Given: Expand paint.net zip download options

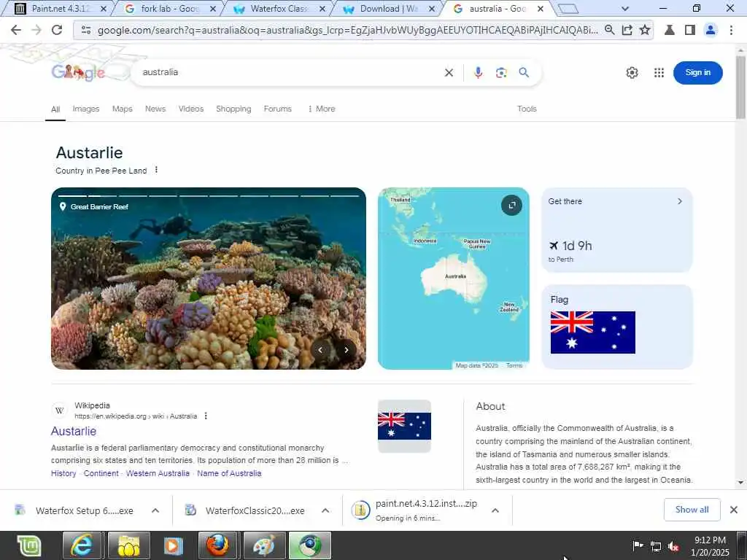Looking at the screenshot, I should (x=495, y=510).
